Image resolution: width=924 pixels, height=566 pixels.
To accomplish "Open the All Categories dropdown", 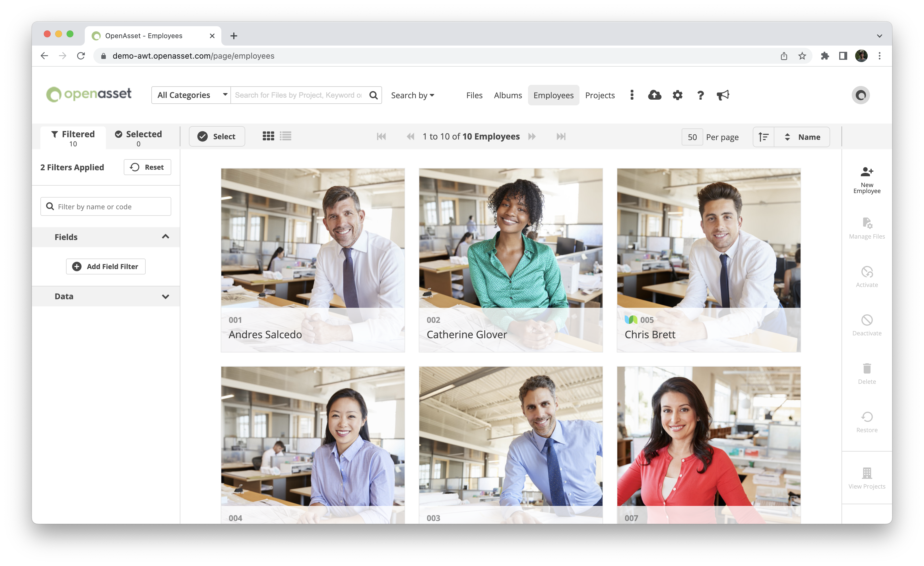I will click(x=191, y=95).
